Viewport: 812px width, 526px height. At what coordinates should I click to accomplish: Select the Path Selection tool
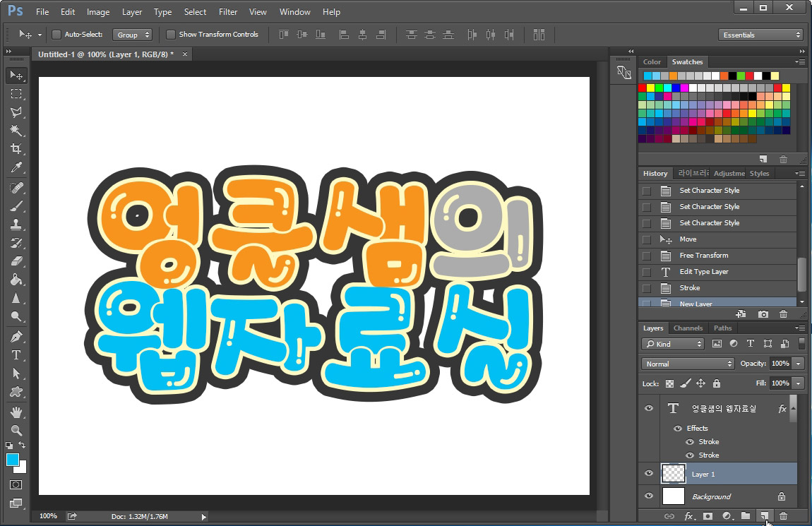16,373
